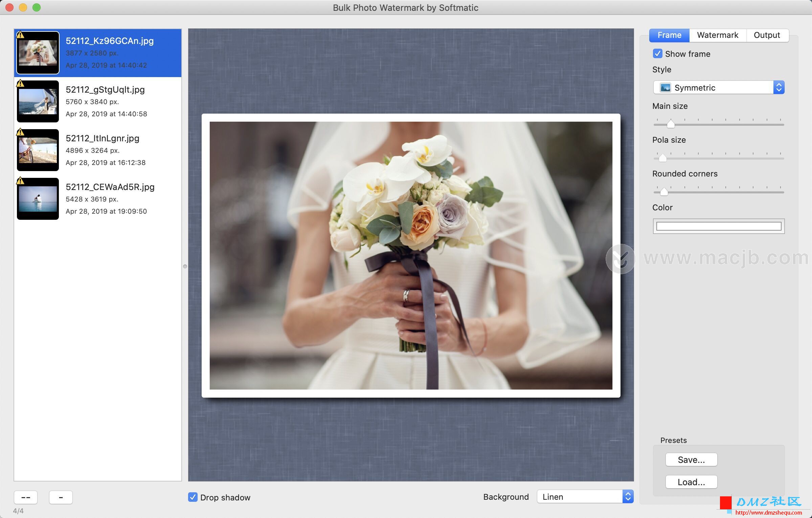Select the 52112_Kz96GCAn.jpg bouquet thumbnail
Image resolution: width=812 pixels, height=518 pixels.
pos(38,53)
